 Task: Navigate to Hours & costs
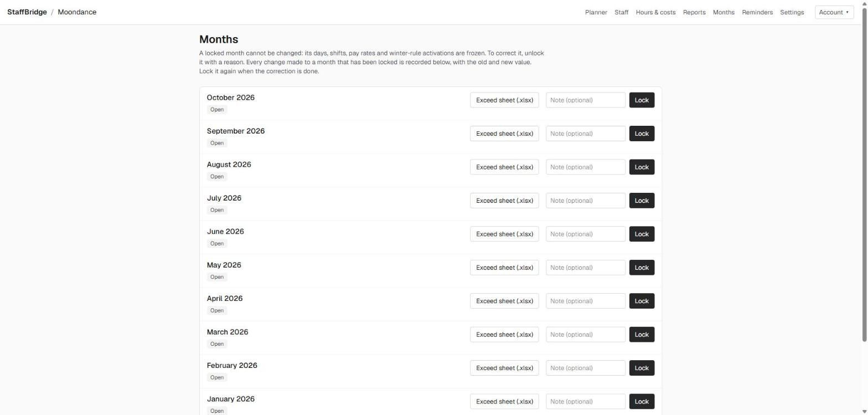point(655,12)
